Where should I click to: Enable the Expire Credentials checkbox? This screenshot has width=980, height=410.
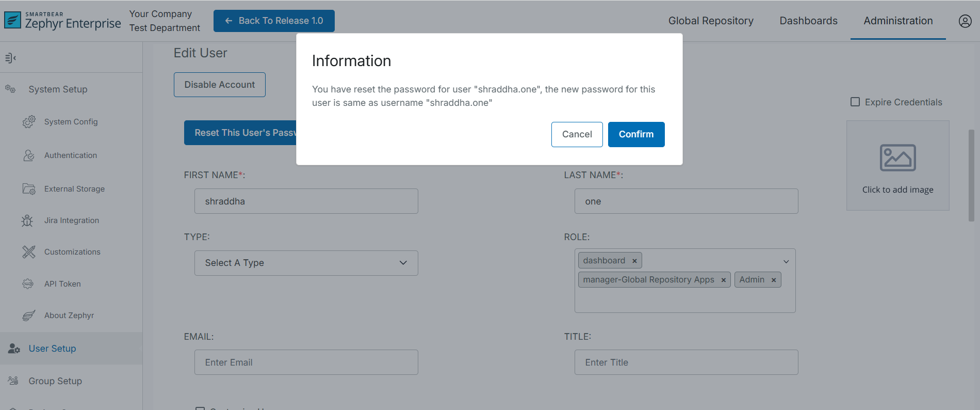point(855,102)
